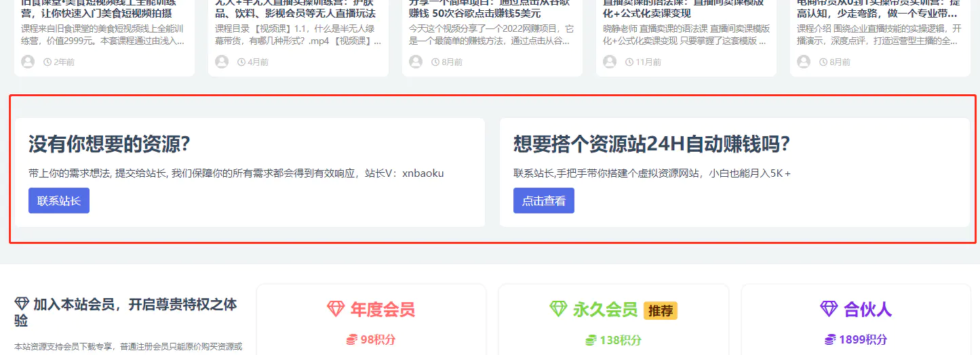Click author avatar on the 2年前 card
This screenshot has width=980, height=355.
(28, 62)
